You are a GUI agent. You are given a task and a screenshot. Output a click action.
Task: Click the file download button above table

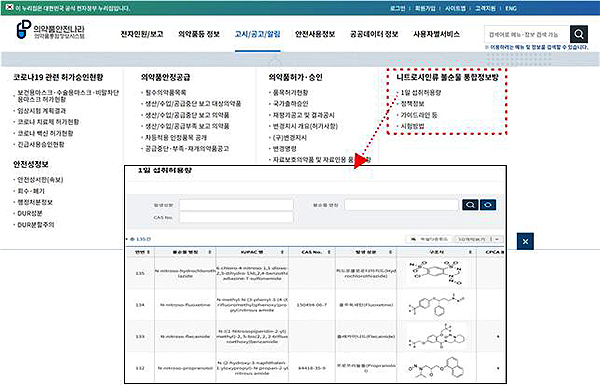click(429, 239)
